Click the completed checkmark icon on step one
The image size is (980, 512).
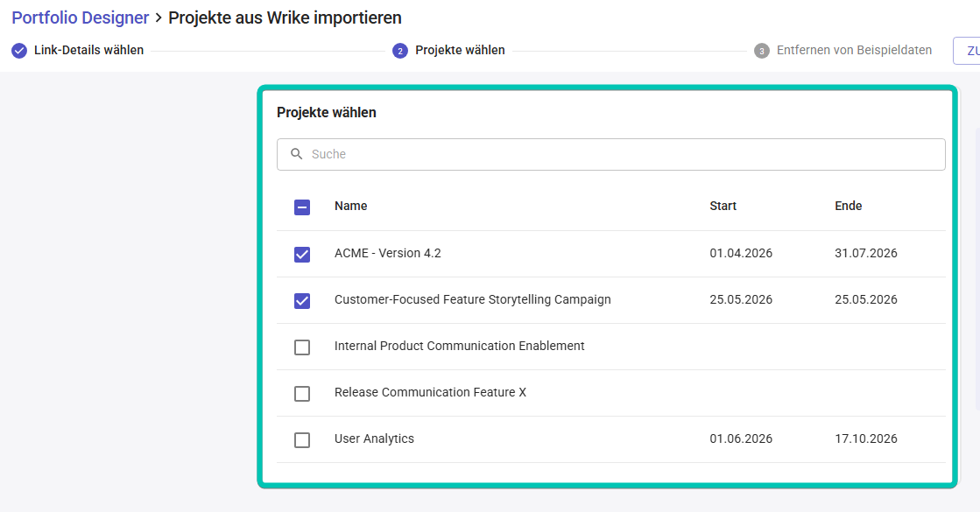click(x=18, y=50)
